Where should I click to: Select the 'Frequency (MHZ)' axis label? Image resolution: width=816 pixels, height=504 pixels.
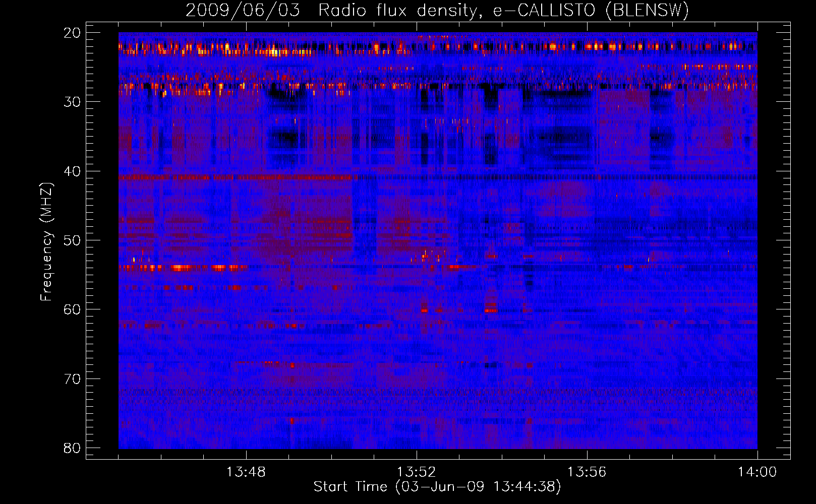tap(46, 242)
